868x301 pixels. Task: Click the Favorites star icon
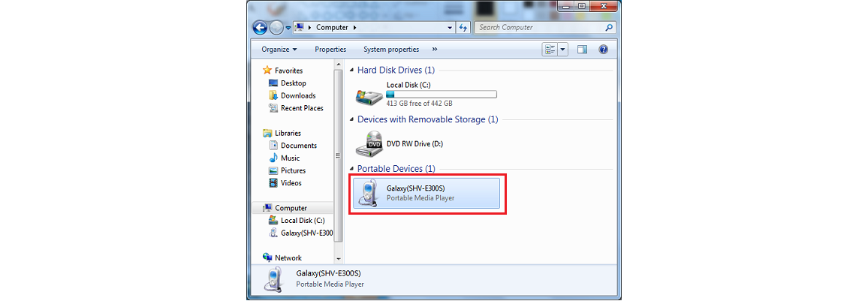point(267,71)
